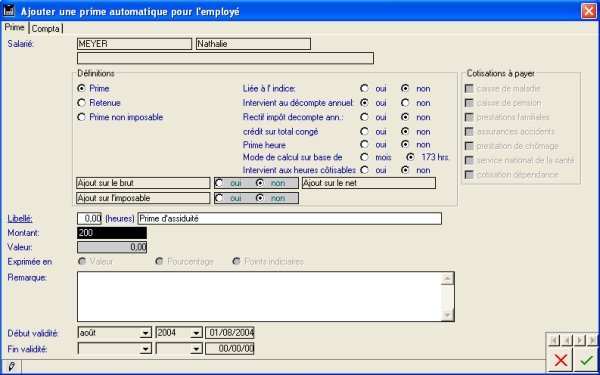Click the MEYER surname field
The width and height of the screenshot is (600, 375).
click(x=134, y=44)
